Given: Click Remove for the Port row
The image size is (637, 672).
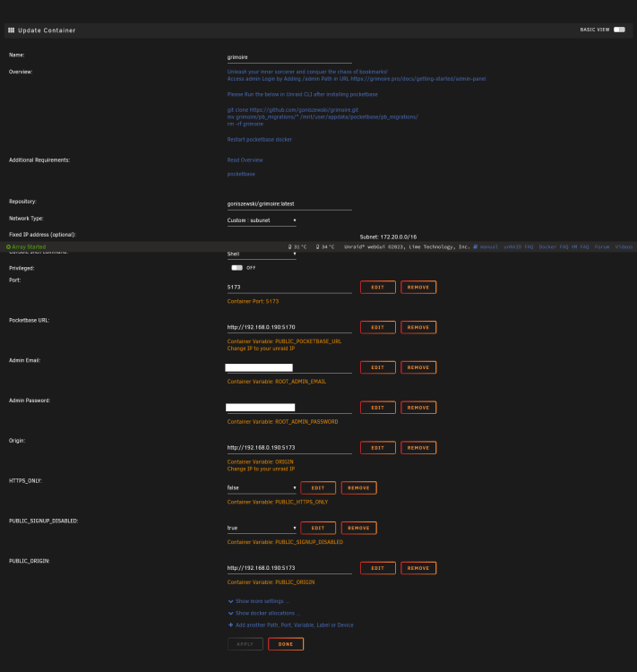Looking at the screenshot, I should (x=418, y=287).
